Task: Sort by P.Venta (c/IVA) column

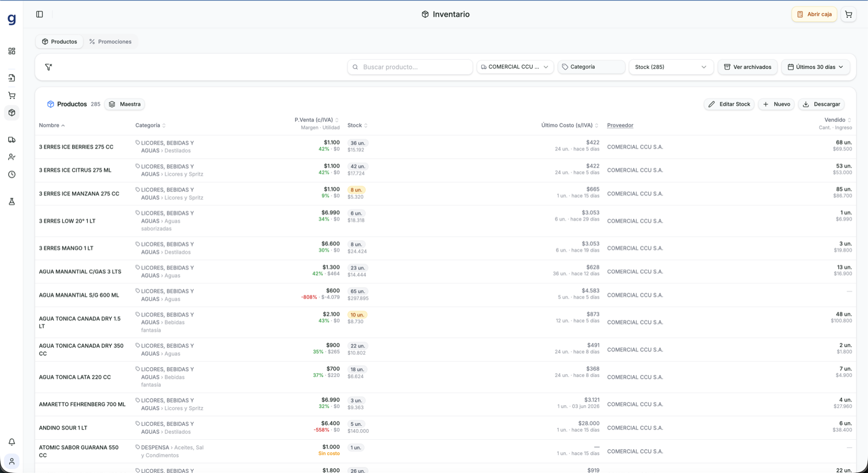Action: coord(317,120)
